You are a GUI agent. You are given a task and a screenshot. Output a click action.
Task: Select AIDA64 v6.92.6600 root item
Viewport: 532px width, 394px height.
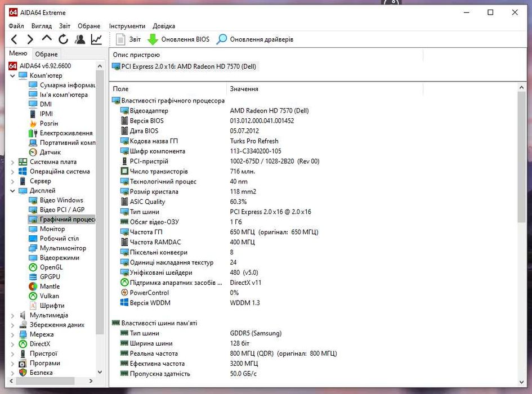[40, 66]
